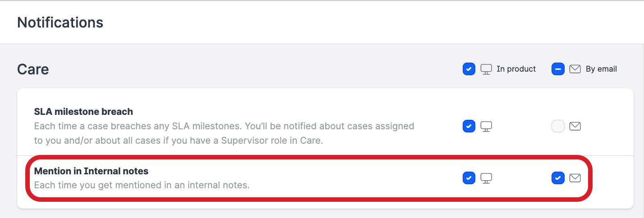Click the envelope icon in Mention in Internal notes row

(x=575, y=178)
